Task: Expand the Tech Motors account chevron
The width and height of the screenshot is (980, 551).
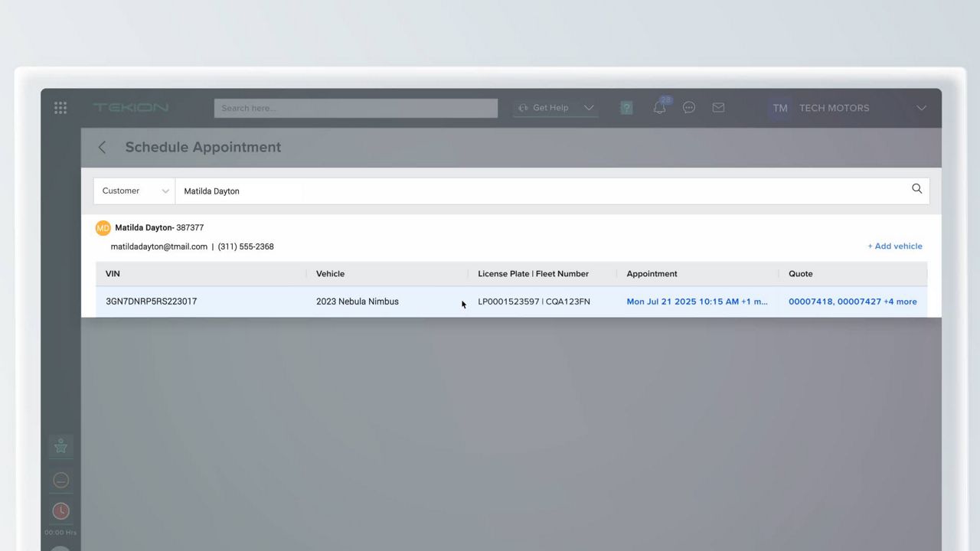Action: 921,108
